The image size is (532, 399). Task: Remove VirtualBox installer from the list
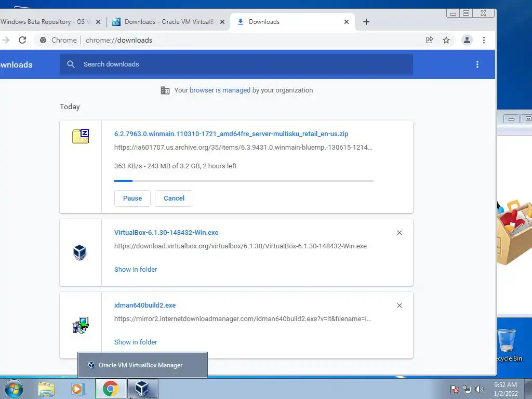(400, 233)
